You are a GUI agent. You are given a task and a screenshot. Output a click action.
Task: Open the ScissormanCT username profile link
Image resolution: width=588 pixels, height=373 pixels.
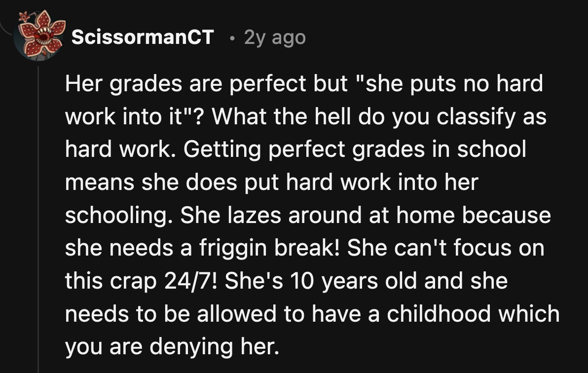(x=143, y=37)
